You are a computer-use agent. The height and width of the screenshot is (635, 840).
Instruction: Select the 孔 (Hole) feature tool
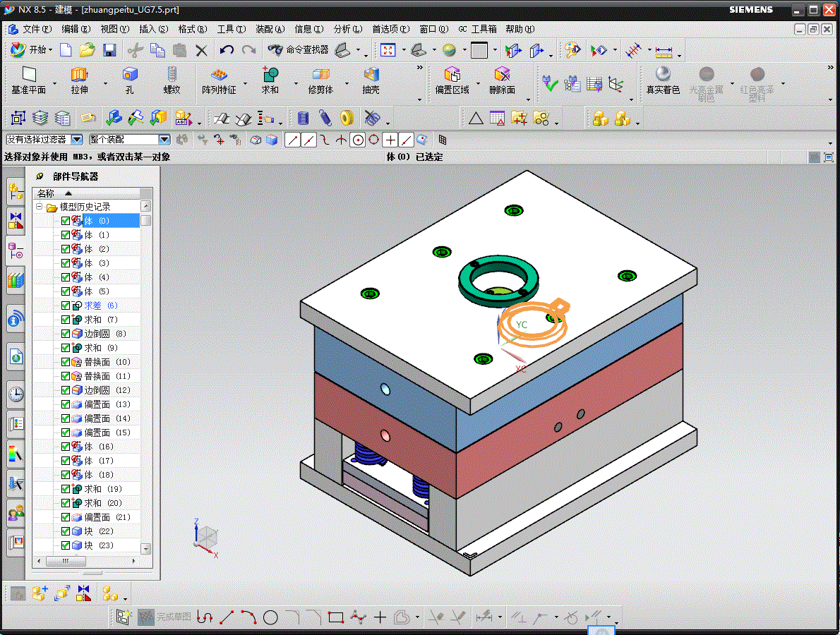click(129, 74)
